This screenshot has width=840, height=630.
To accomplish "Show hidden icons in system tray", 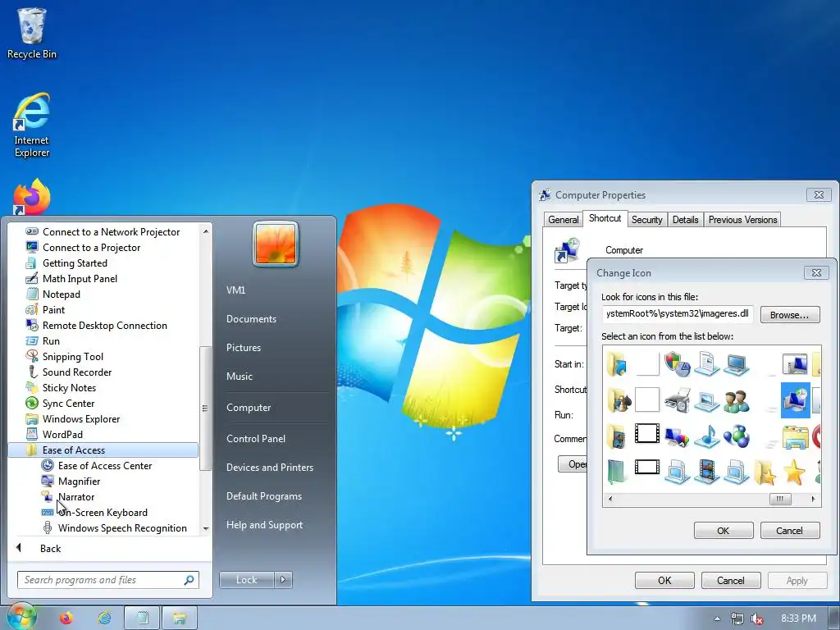I will point(717,619).
